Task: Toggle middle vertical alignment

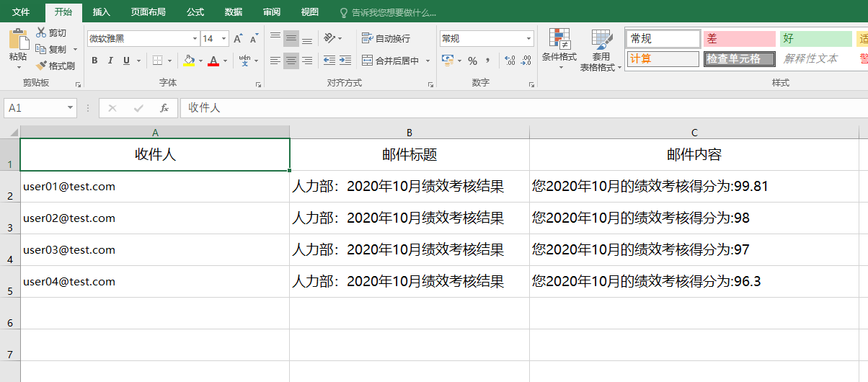Action: (291, 38)
